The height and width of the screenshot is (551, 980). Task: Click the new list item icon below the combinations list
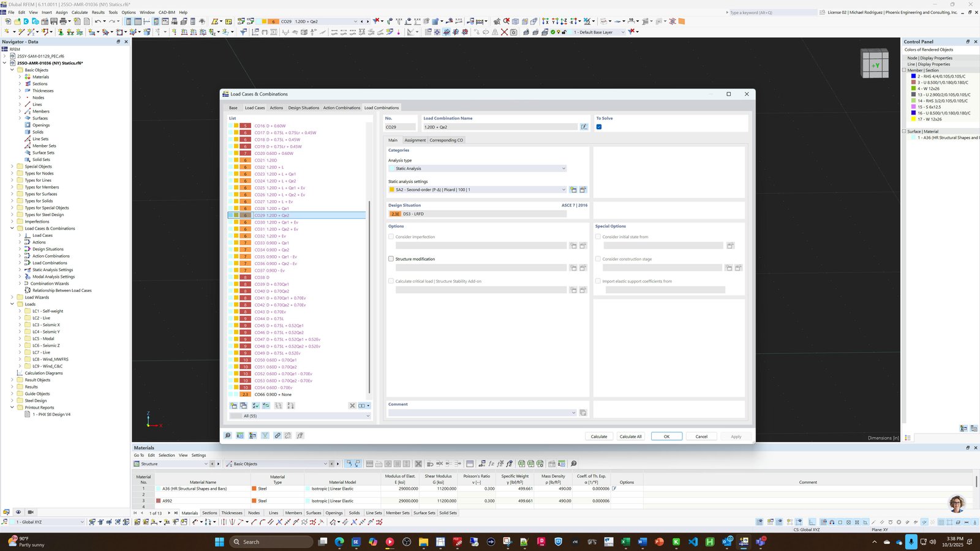(x=233, y=405)
